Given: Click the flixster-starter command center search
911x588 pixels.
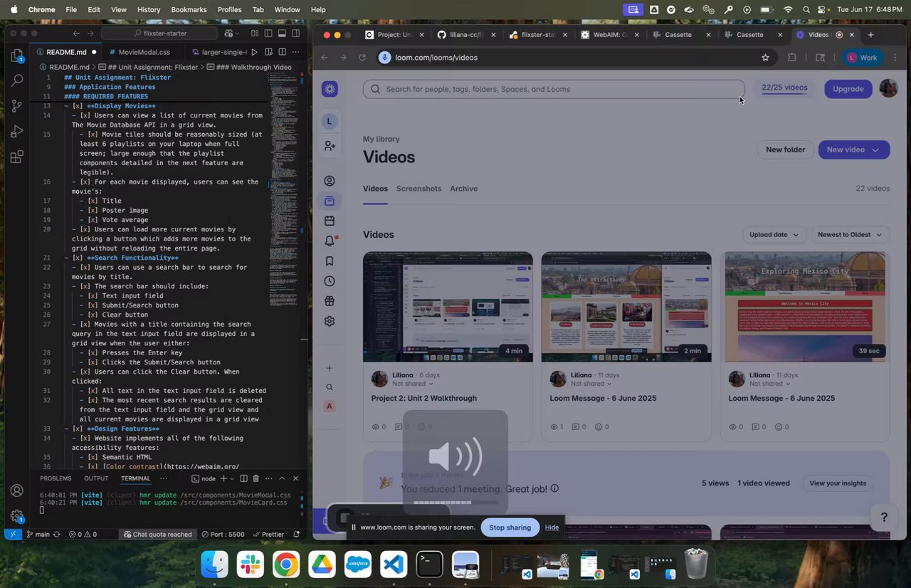Looking at the screenshot, I should coord(159,33).
